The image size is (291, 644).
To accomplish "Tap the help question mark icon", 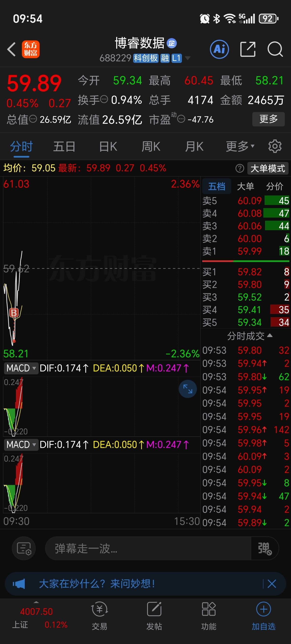I will click(240, 168).
